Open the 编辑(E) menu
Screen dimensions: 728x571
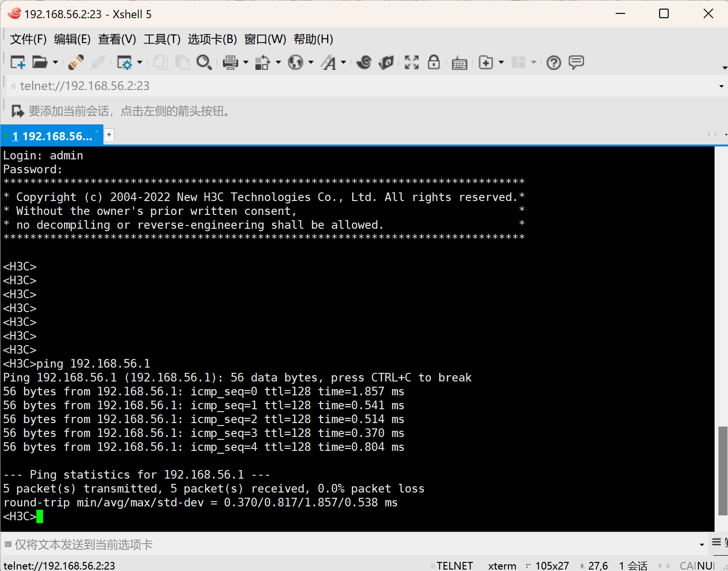pyautogui.click(x=72, y=39)
